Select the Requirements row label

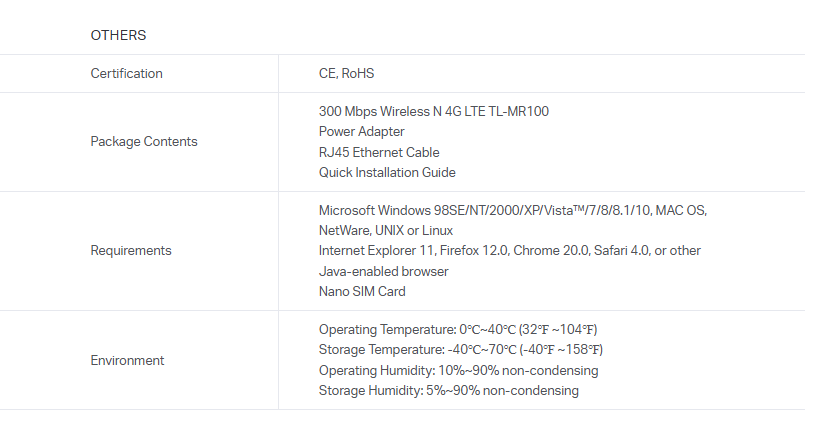pos(130,250)
